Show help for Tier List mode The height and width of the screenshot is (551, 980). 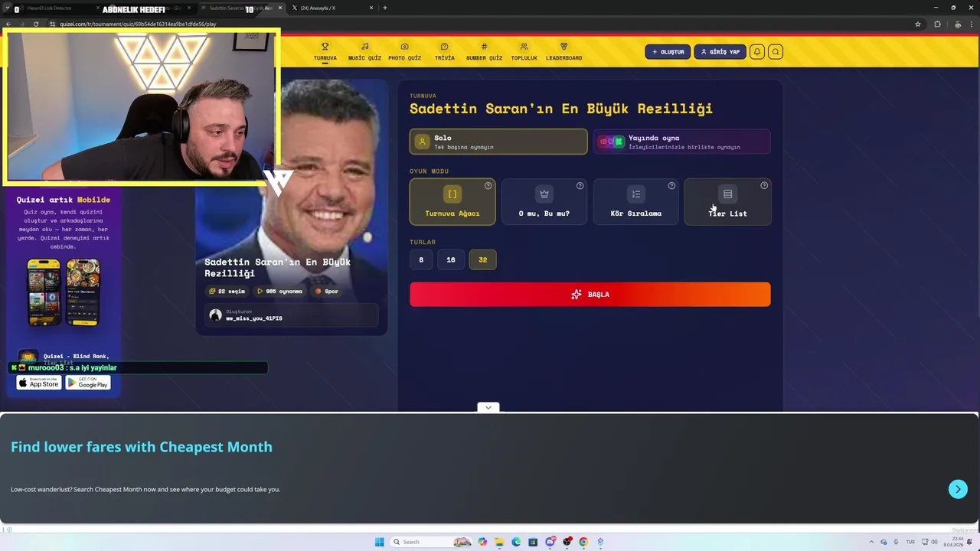(763, 186)
